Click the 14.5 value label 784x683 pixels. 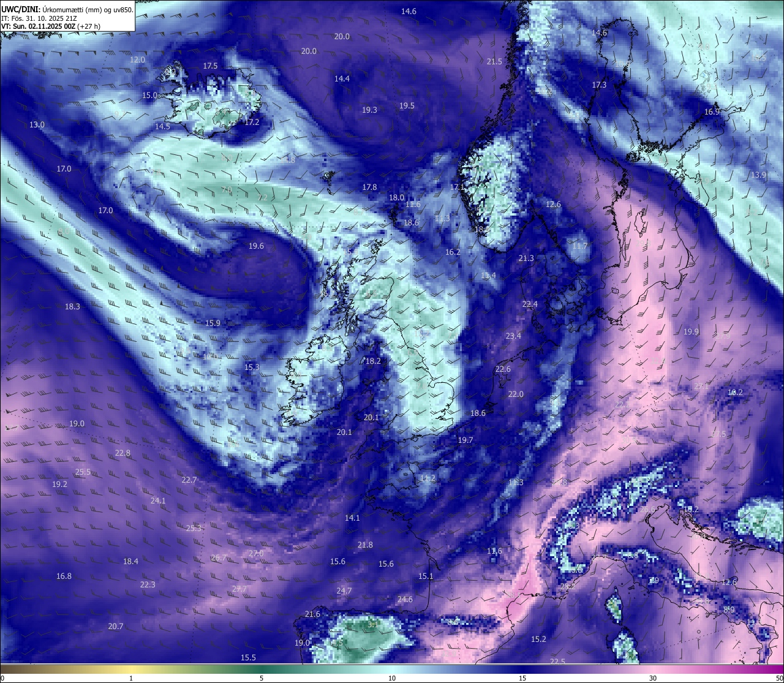[x=162, y=127]
